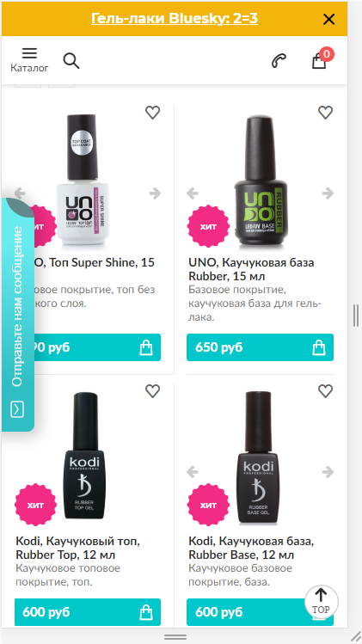
Task: Show next image of UNO Rubber base
Action: (328, 193)
